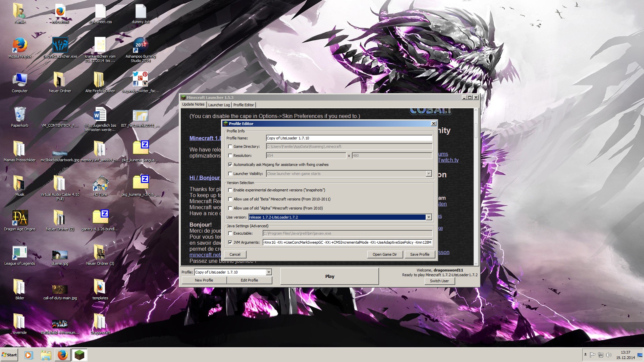Launch Firefox from taskbar
The width and height of the screenshot is (644, 362).
tap(62, 355)
